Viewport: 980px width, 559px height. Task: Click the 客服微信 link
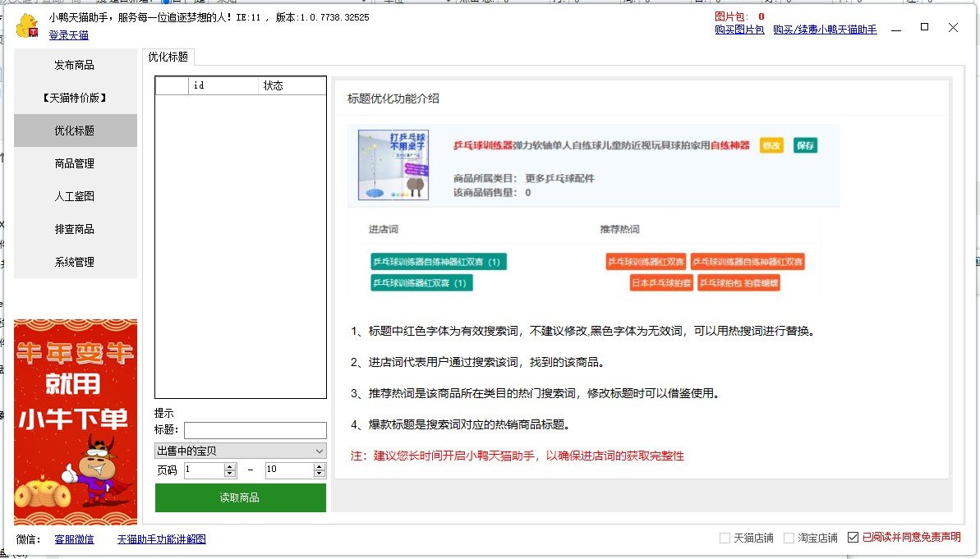[74, 539]
